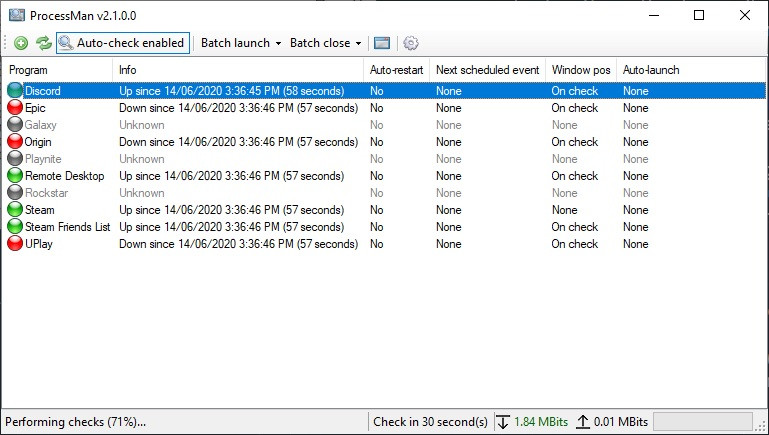The height and width of the screenshot is (435, 769).
Task: Select the UPlay program name
Action: pyautogui.click(x=39, y=244)
